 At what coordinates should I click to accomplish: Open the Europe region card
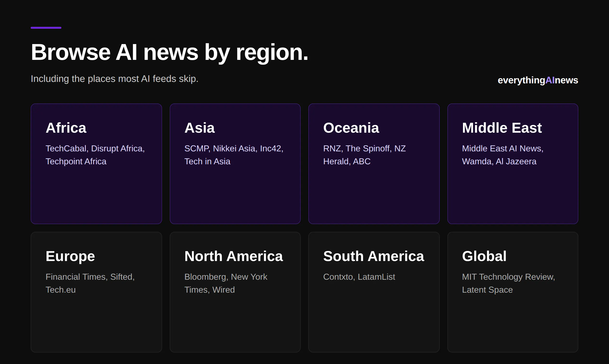click(96, 292)
